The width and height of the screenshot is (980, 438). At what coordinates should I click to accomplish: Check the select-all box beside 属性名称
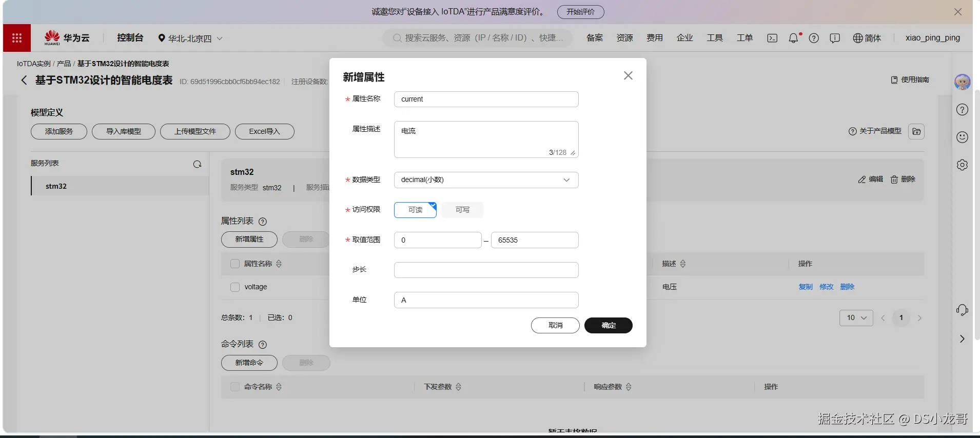coord(235,264)
